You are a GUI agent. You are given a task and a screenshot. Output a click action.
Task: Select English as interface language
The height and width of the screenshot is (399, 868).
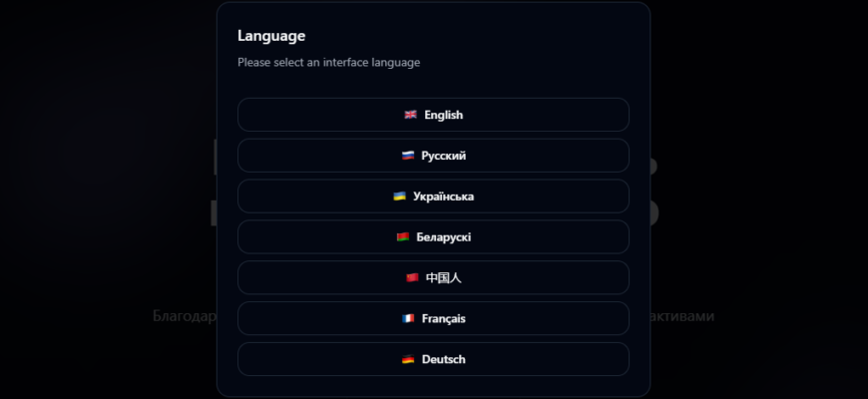(433, 115)
